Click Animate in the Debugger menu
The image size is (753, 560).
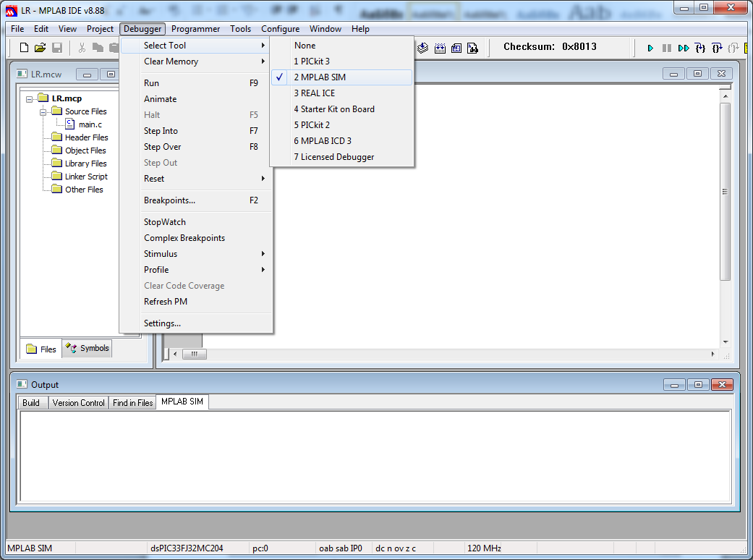tap(196, 99)
